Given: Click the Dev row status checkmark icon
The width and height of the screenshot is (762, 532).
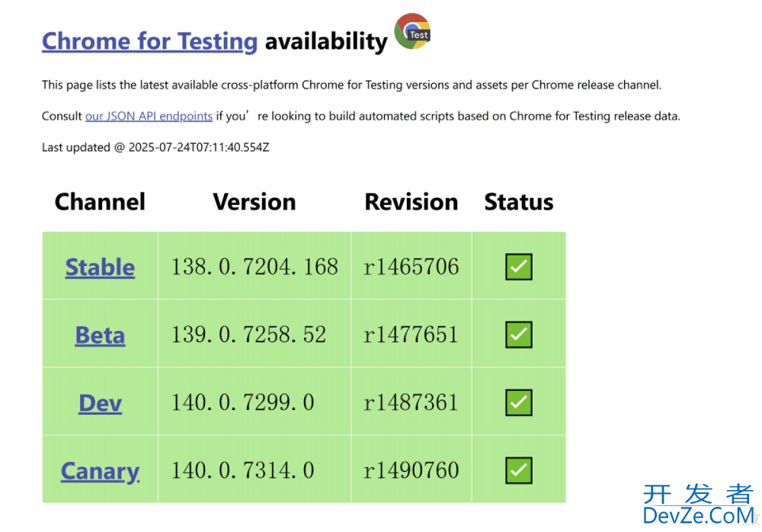Looking at the screenshot, I should click(x=518, y=402).
